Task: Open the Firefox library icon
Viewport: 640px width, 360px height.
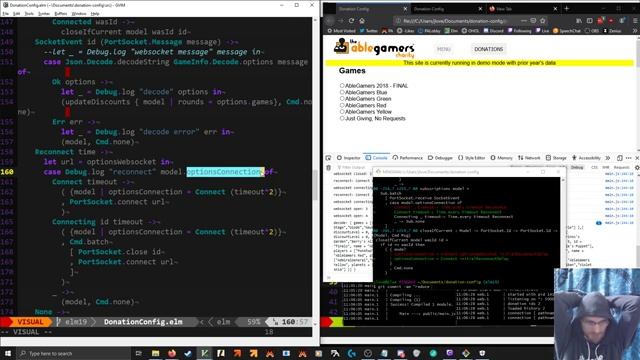Action: point(579,20)
